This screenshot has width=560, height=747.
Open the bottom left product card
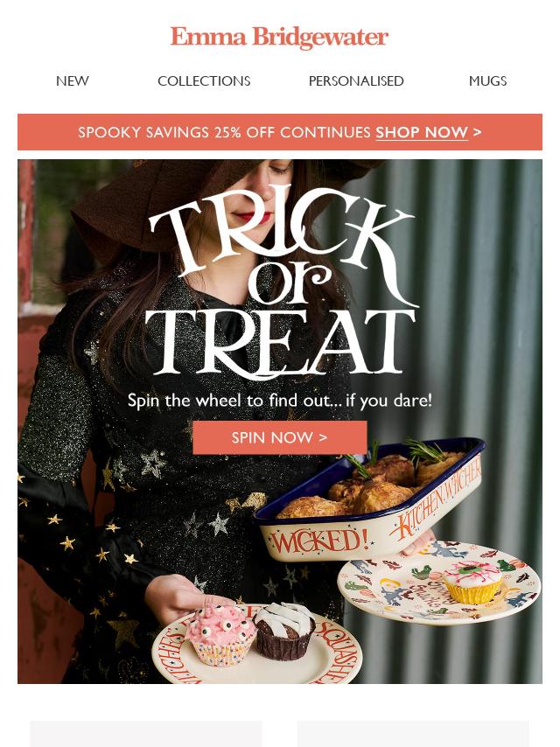pyautogui.click(x=146, y=734)
